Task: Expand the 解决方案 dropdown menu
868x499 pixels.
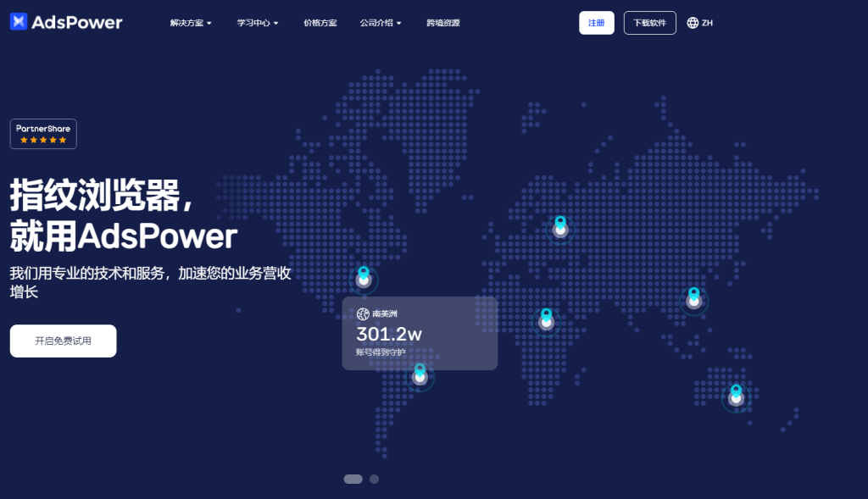Action: pyautogui.click(x=191, y=23)
